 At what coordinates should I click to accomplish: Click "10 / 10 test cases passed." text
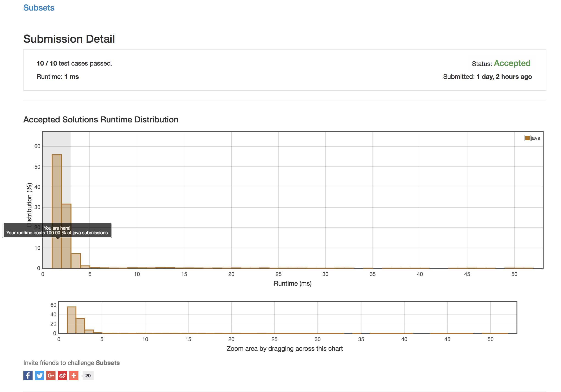point(75,63)
